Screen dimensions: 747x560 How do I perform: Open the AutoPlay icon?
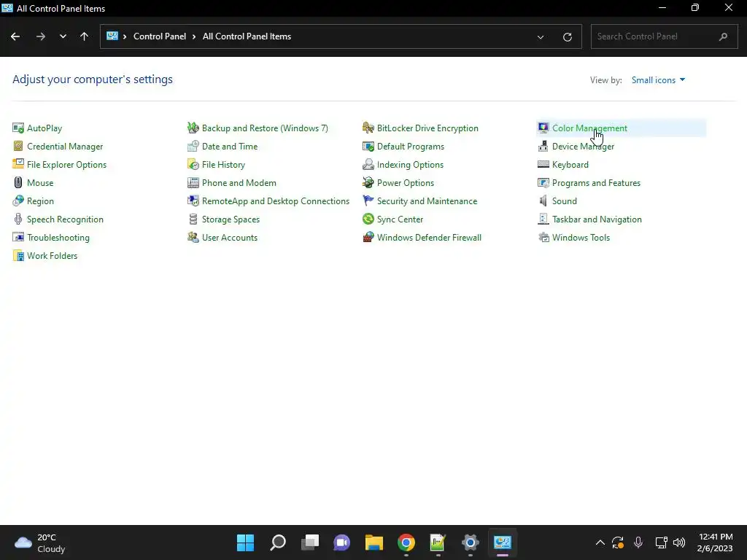pyautogui.click(x=18, y=128)
